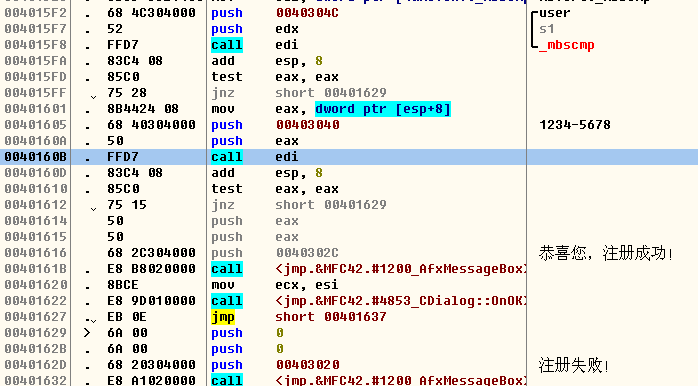Image resolution: width=698 pixels, height=386 pixels.
Task: Click address 004015FF
Action: click(x=35, y=93)
